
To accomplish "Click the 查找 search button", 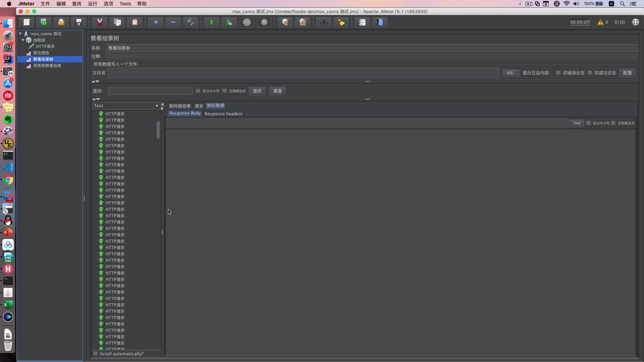I will pyautogui.click(x=257, y=91).
